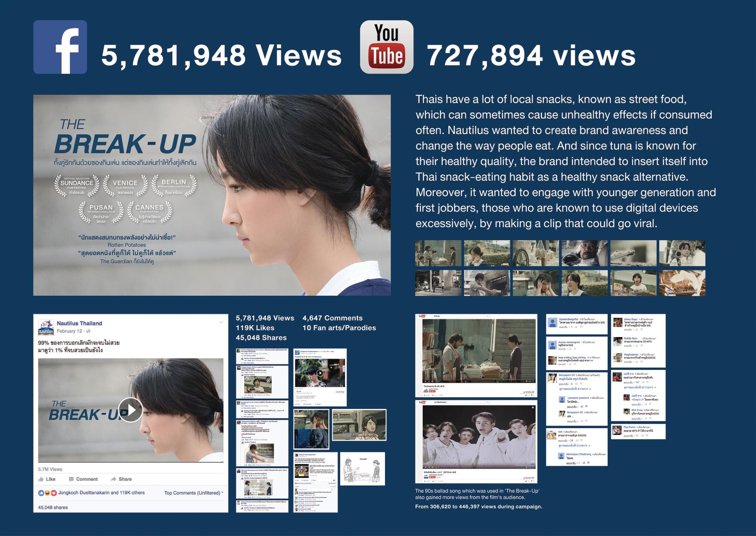Open the Nautilus Thailand page name link
Image resolution: width=756 pixels, height=536 pixels.
point(79,323)
